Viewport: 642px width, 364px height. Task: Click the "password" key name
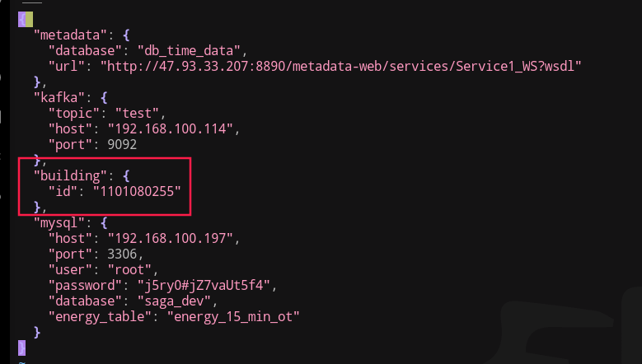coord(81,285)
